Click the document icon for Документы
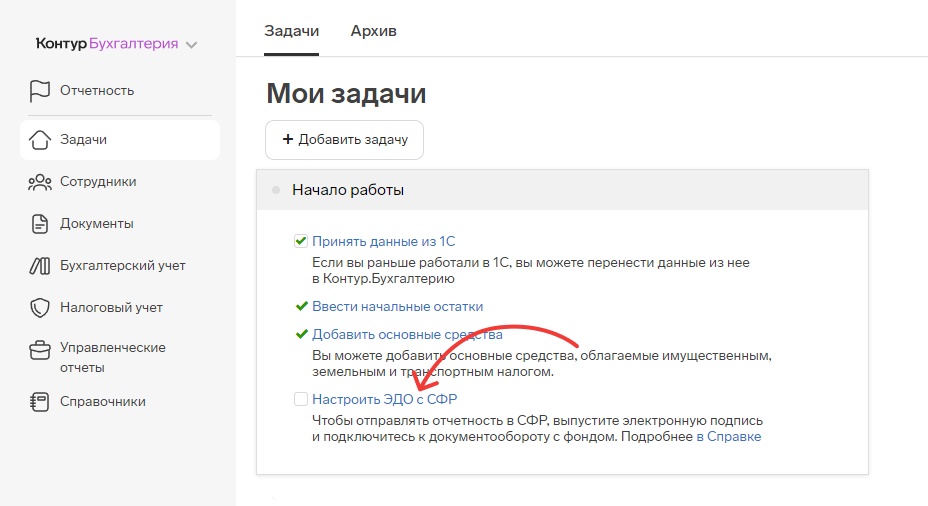 (x=40, y=224)
